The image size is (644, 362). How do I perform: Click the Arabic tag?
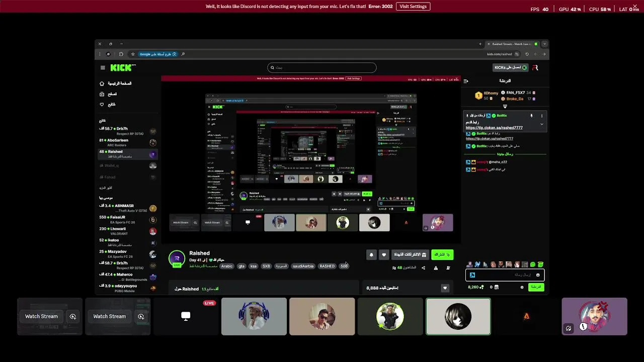coord(227,266)
